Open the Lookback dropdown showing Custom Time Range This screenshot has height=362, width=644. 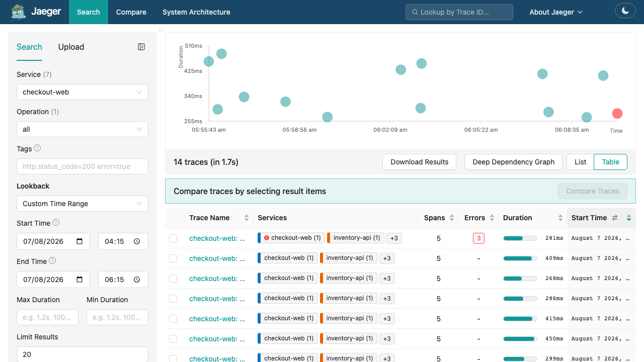point(83,204)
